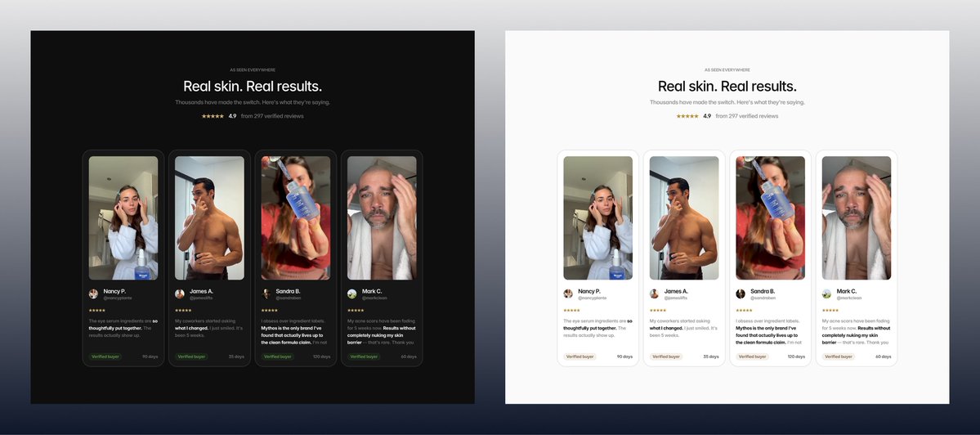Click Mark C.'s avatar in dark panel

pyautogui.click(x=352, y=294)
